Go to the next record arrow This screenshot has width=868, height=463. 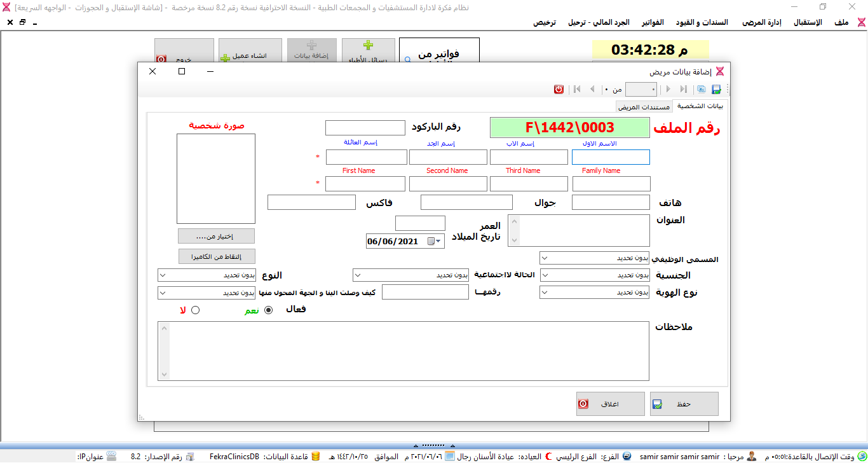click(x=668, y=90)
